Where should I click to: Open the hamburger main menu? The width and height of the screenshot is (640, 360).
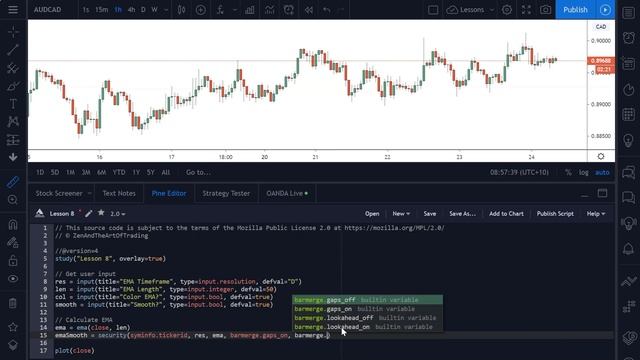click(x=13, y=9)
